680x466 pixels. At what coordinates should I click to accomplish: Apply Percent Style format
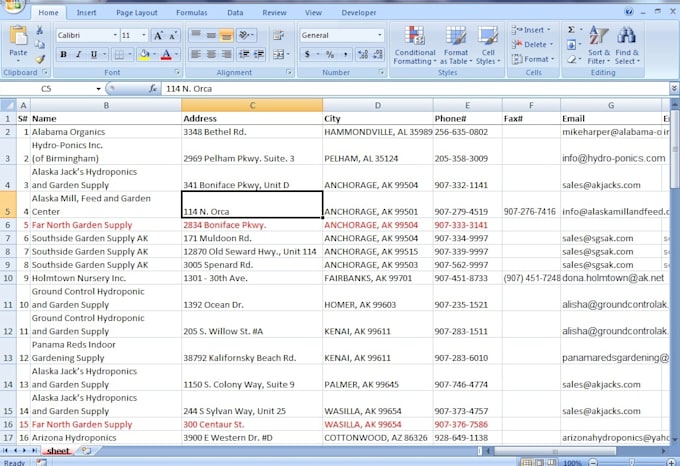[x=330, y=54]
